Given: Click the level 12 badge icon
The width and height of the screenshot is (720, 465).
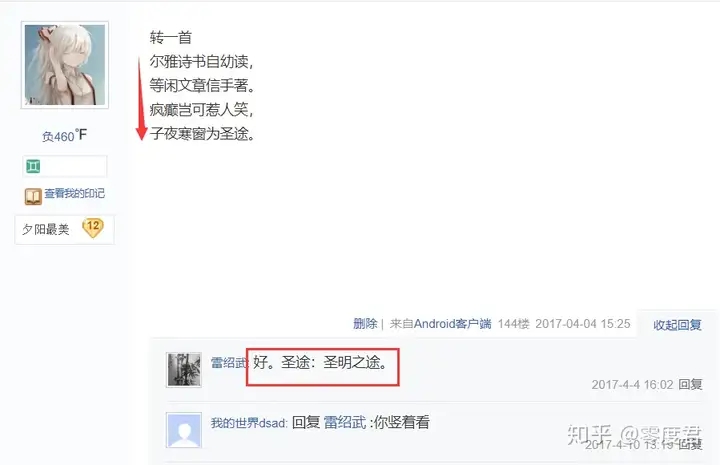Looking at the screenshot, I should click(93, 228).
